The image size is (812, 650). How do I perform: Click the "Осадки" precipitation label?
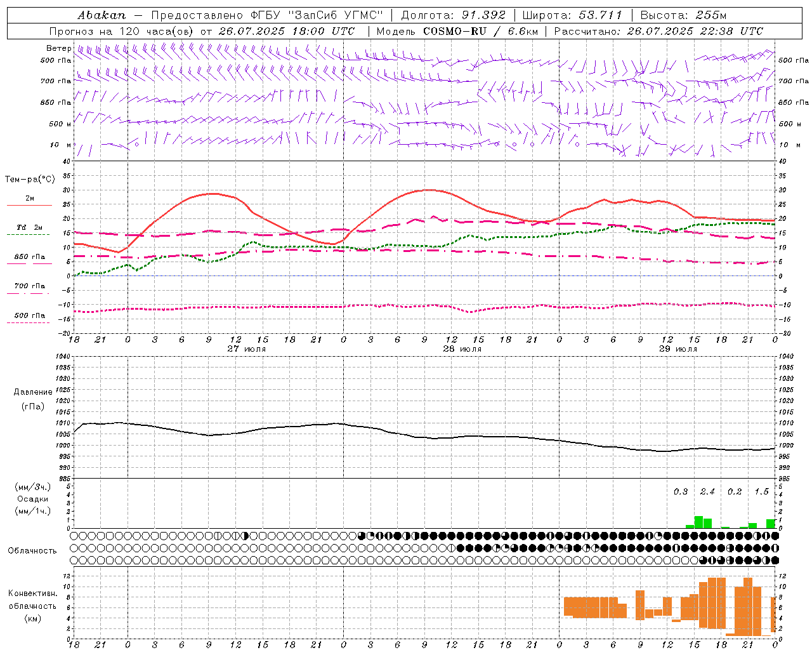[33, 499]
